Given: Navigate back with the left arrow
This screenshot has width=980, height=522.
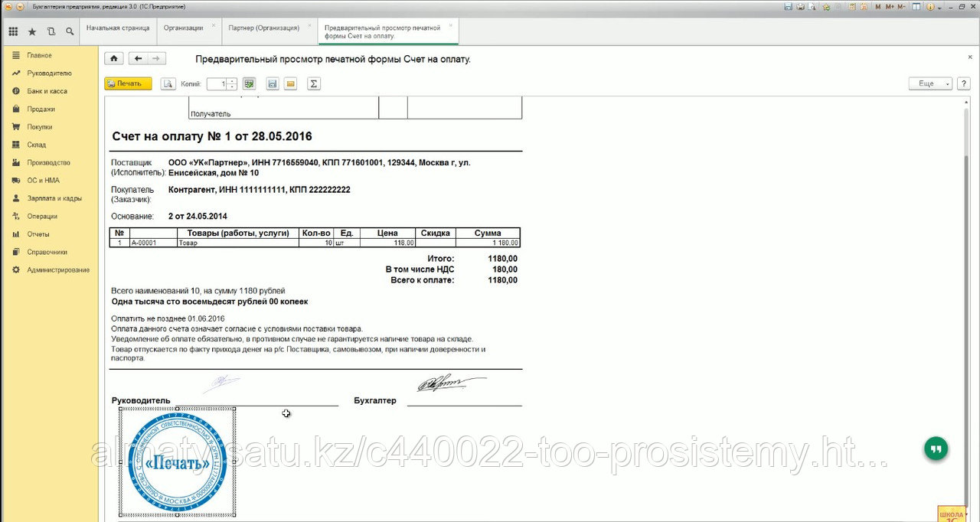Looking at the screenshot, I should click(x=139, y=59).
